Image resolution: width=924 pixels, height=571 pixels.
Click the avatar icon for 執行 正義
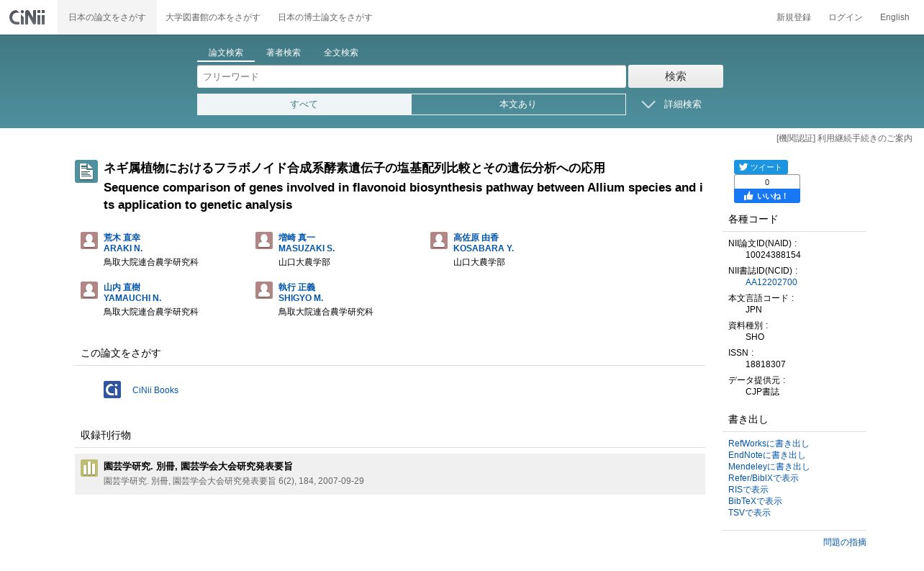click(x=264, y=290)
